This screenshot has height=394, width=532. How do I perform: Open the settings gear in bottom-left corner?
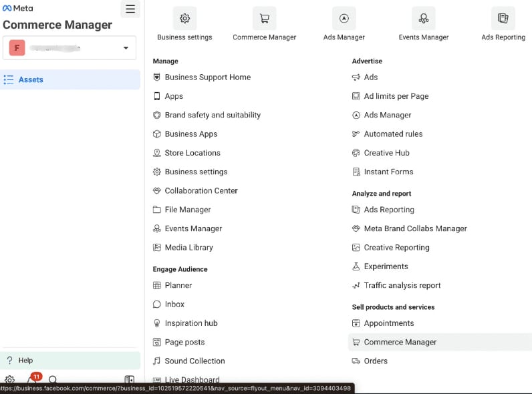click(10, 380)
